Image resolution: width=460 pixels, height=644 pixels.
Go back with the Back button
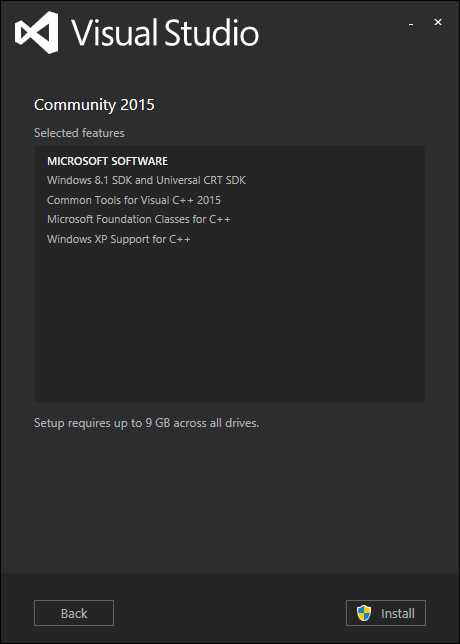click(74, 613)
